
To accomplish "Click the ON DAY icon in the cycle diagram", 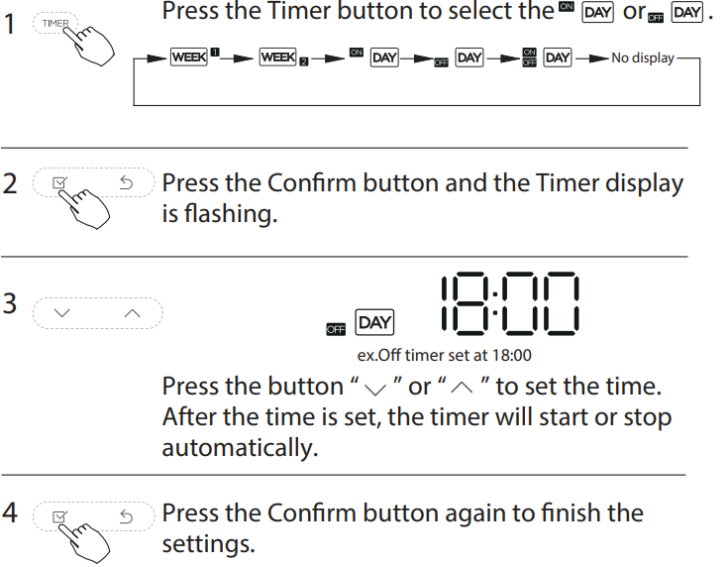I will point(374,57).
